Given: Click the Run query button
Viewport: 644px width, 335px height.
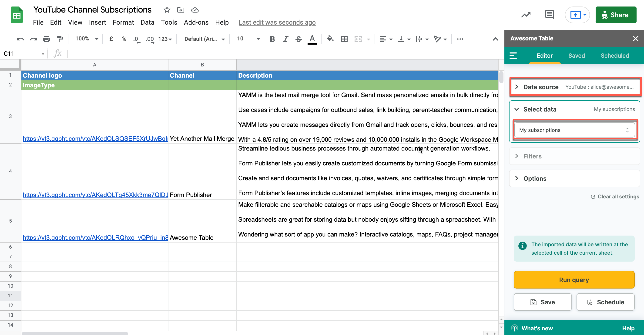Looking at the screenshot, I should (574, 280).
